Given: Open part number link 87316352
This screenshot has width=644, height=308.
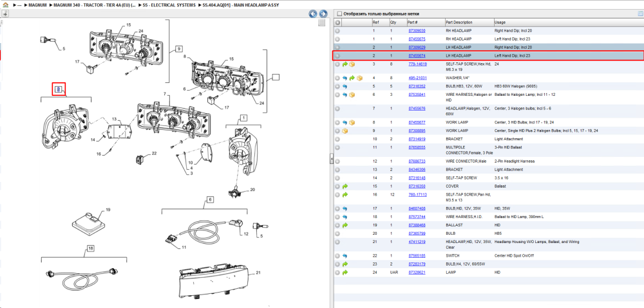Looking at the screenshot, I should click(x=417, y=86).
